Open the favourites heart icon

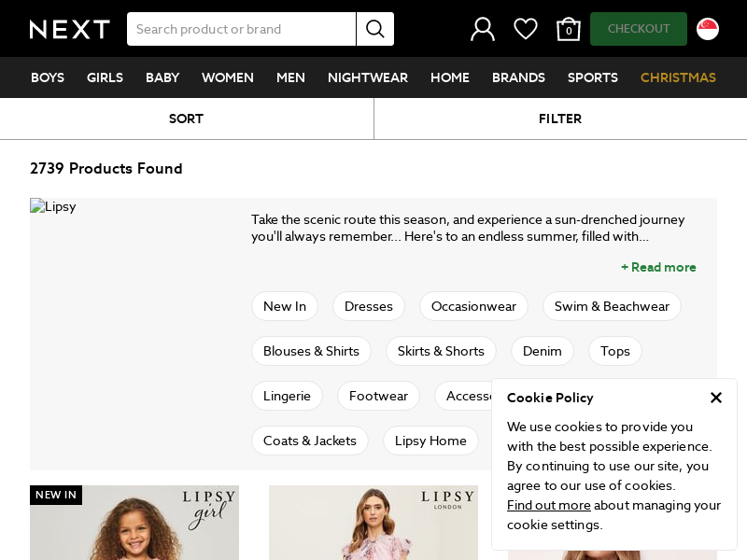(x=526, y=29)
